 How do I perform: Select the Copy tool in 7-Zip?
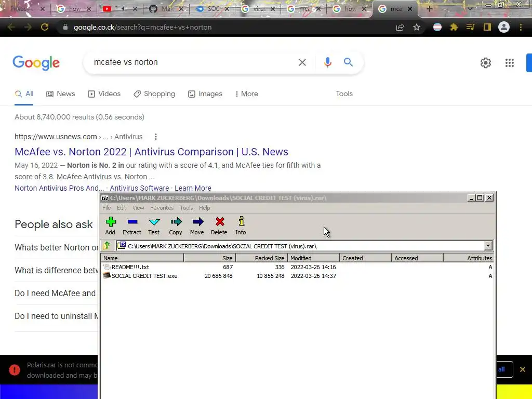click(176, 226)
